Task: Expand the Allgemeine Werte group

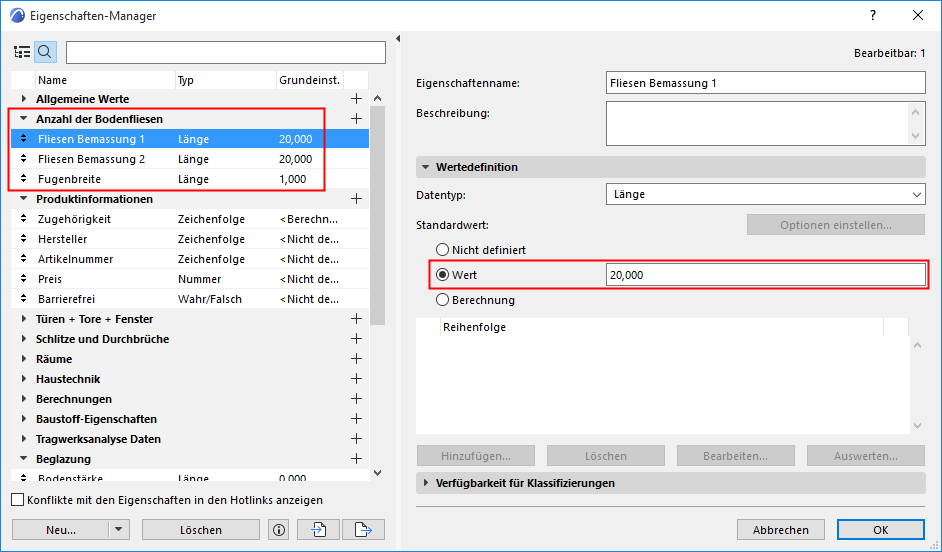Action: (24, 99)
